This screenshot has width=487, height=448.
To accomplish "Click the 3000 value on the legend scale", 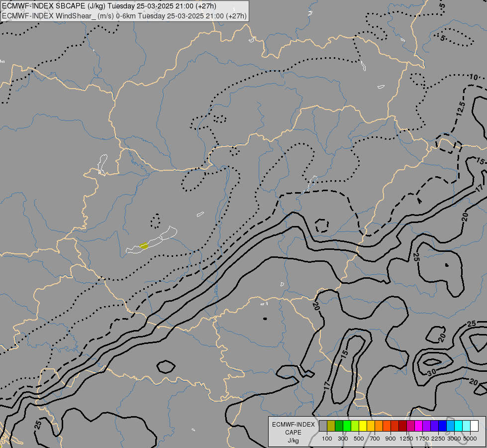I will pyautogui.click(x=454, y=439).
